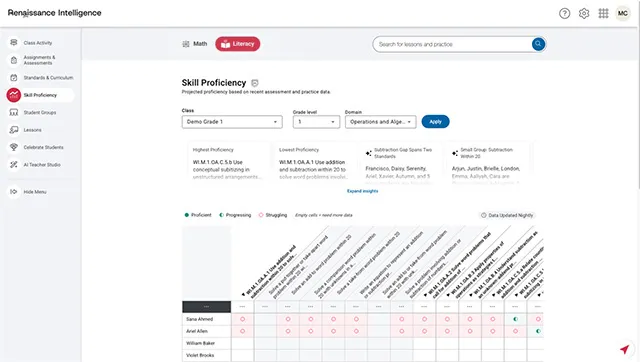Open the help question mark icon
Image resolution: width=640 pixels, height=362 pixels.
point(564,13)
